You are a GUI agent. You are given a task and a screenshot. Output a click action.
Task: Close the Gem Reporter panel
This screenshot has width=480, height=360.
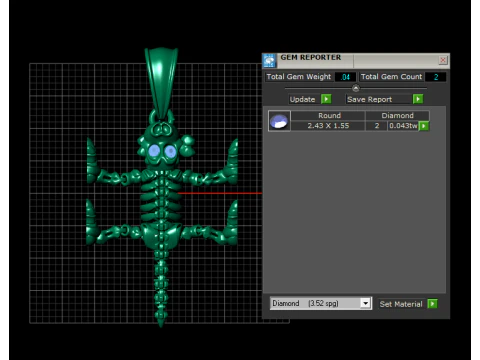pos(443,60)
